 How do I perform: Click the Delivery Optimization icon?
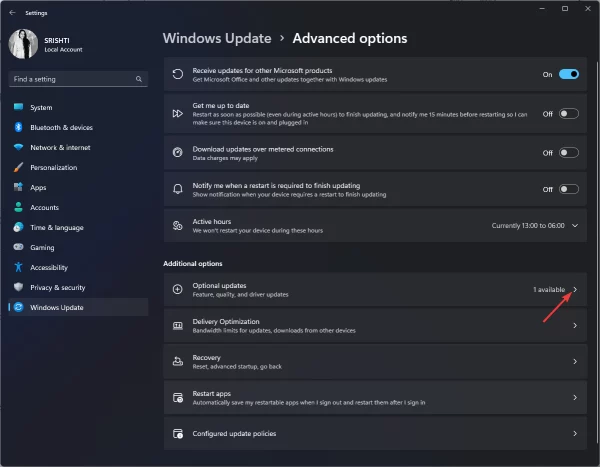pyautogui.click(x=178, y=326)
